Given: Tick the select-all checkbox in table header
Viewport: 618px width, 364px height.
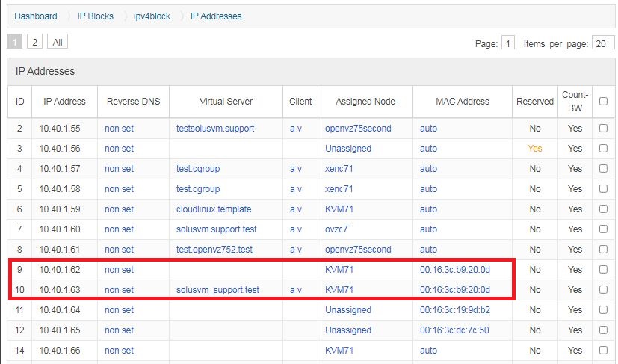Looking at the screenshot, I should [x=603, y=102].
